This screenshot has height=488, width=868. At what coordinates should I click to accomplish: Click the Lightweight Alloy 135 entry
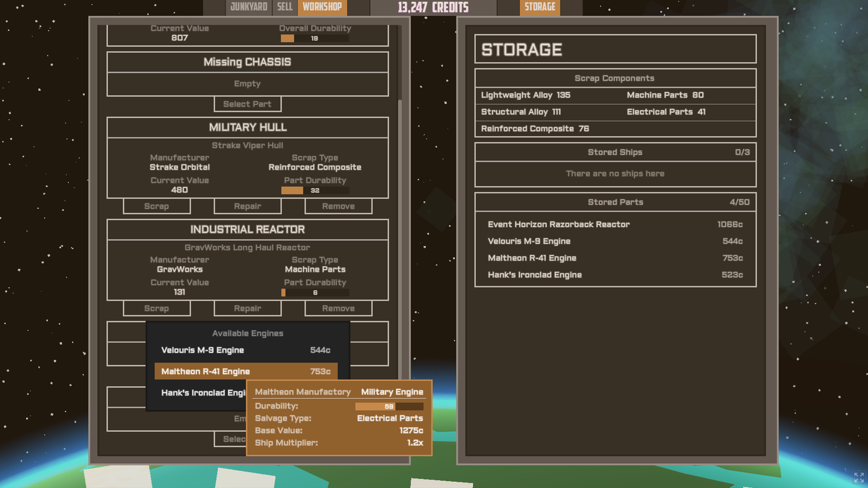point(526,95)
